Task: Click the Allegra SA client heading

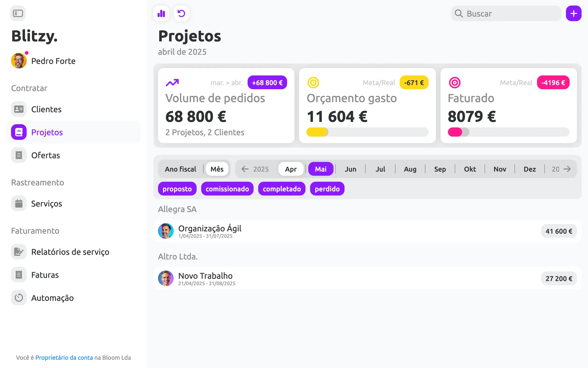Action: tap(177, 209)
